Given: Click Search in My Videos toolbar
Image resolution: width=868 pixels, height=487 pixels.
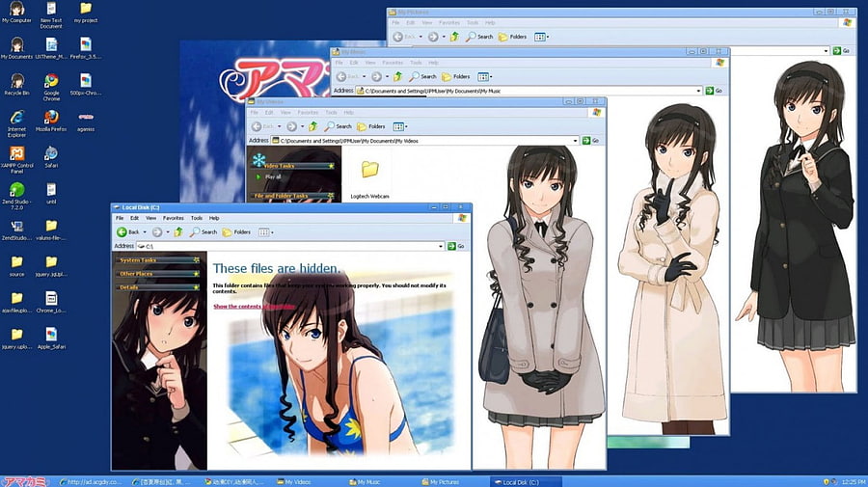Looking at the screenshot, I should pos(339,126).
